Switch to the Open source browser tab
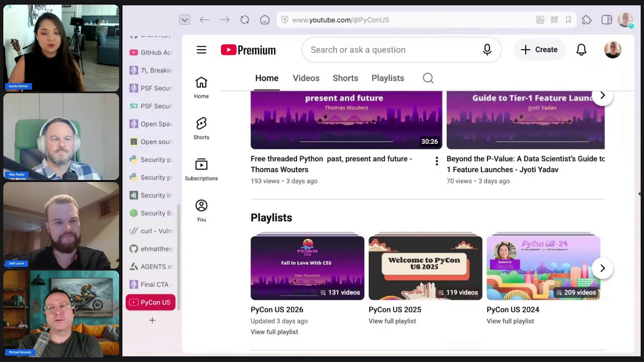The height and width of the screenshot is (362, 644). coord(150,142)
